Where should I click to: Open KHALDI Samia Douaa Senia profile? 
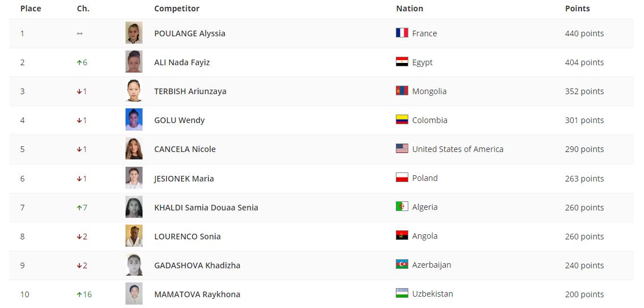(x=206, y=208)
